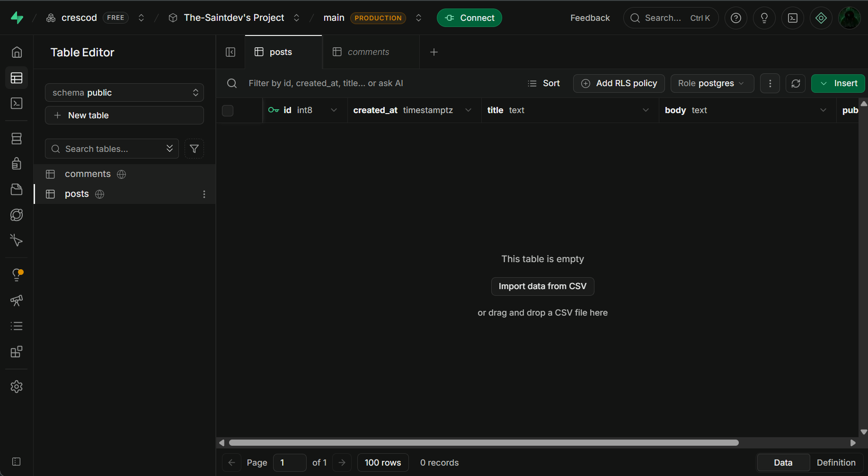The height and width of the screenshot is (476, 868).
Task: Open the schema public dropdown
Action: [124, 93]
